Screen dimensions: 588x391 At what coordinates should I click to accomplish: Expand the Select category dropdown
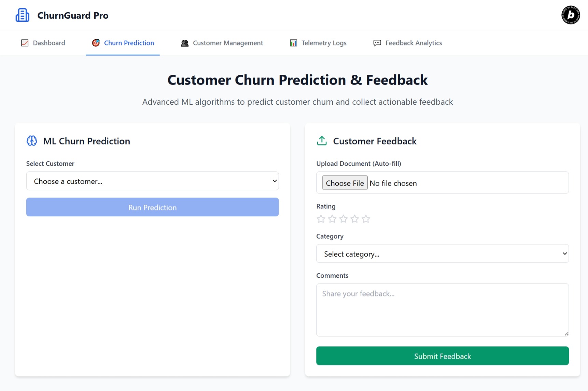coord(442,254)
